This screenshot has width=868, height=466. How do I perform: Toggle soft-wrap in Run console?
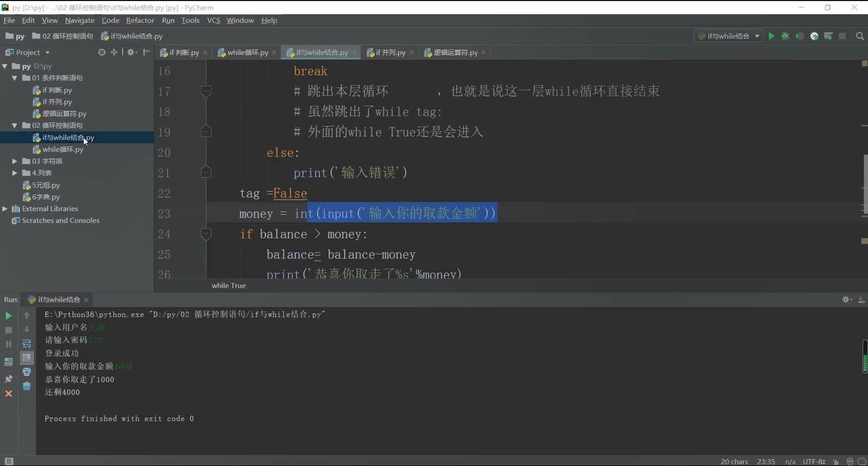pyautogui.click(x=27, y=344)
